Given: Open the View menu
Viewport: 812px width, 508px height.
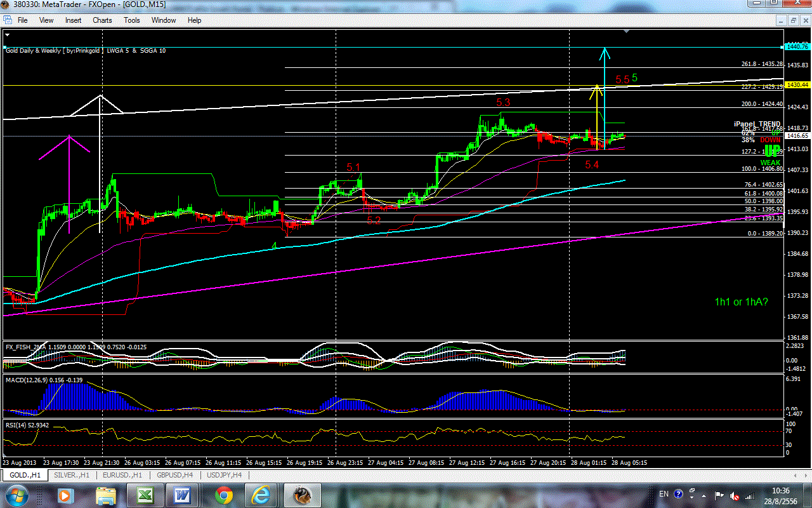Looking at the screenshot, I should [46, 20].
